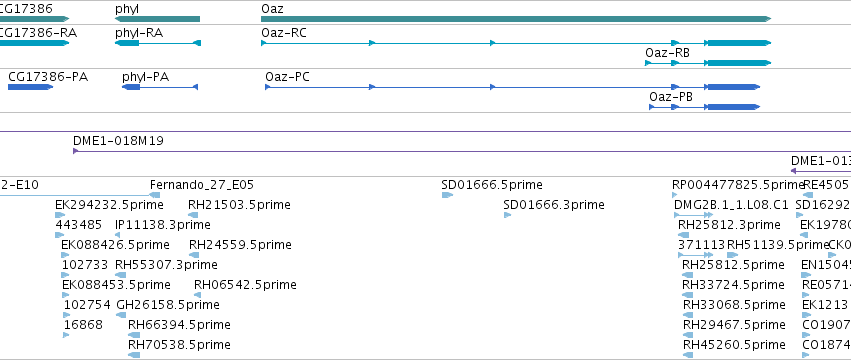Open the EK294232.5prime label link
Image resolution: width=851 pixels, height=360 pixels.
tap(109, 205)
